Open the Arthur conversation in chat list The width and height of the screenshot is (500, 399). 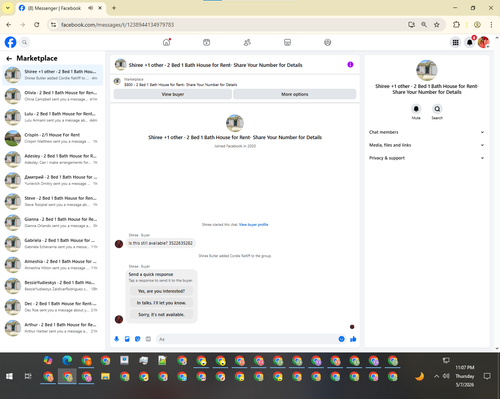53,328
